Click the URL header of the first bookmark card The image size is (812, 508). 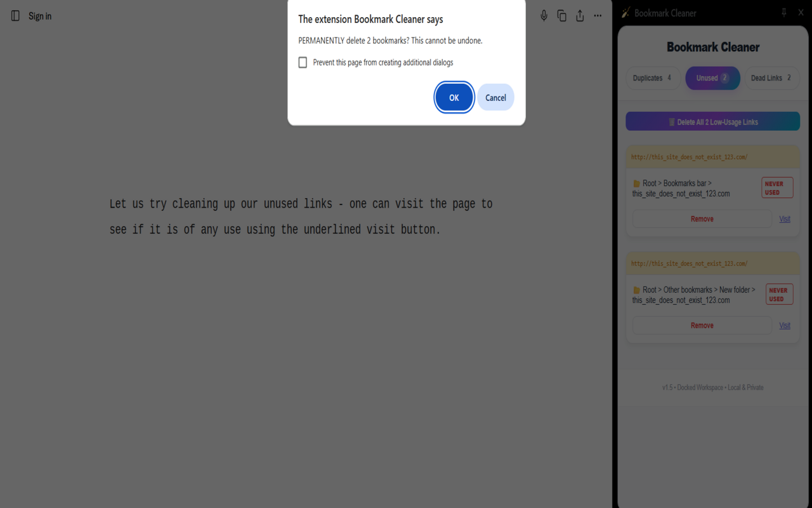pos(712,157)
